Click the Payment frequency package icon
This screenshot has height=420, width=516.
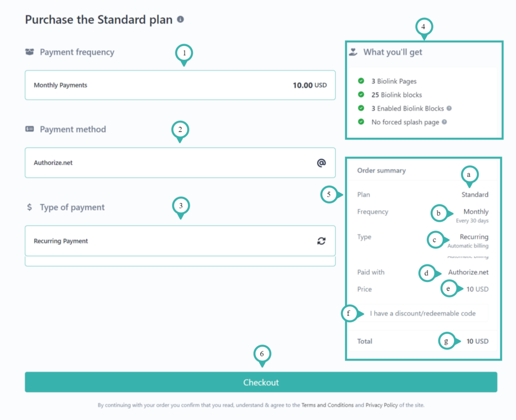(x=29, y=52)
